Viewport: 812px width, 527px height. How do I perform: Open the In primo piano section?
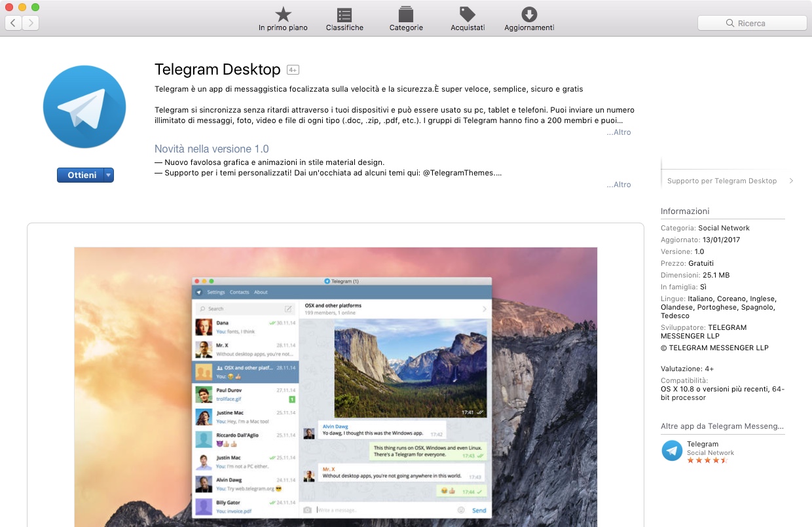tap(283, 19)
